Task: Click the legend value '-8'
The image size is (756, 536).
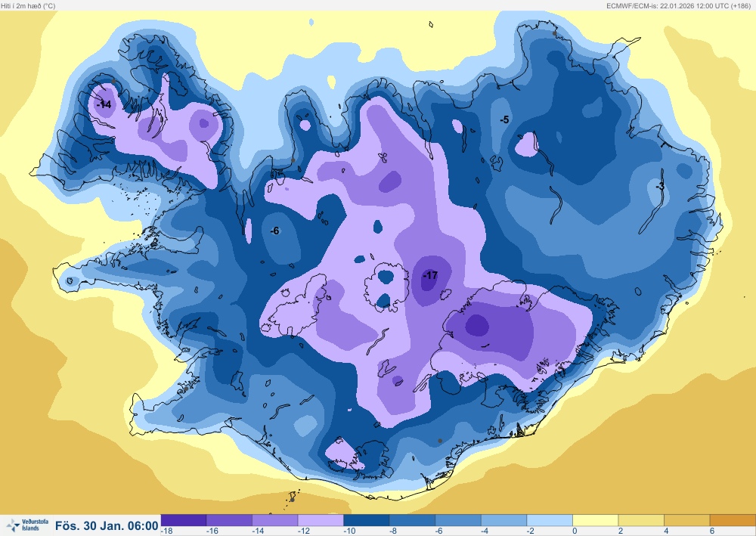Action: pyautogui.click(x=394, y=531)
